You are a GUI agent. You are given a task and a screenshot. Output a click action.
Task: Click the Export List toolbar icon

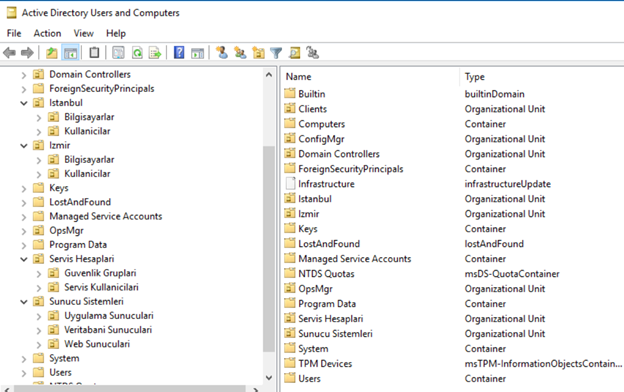(155, 53)
